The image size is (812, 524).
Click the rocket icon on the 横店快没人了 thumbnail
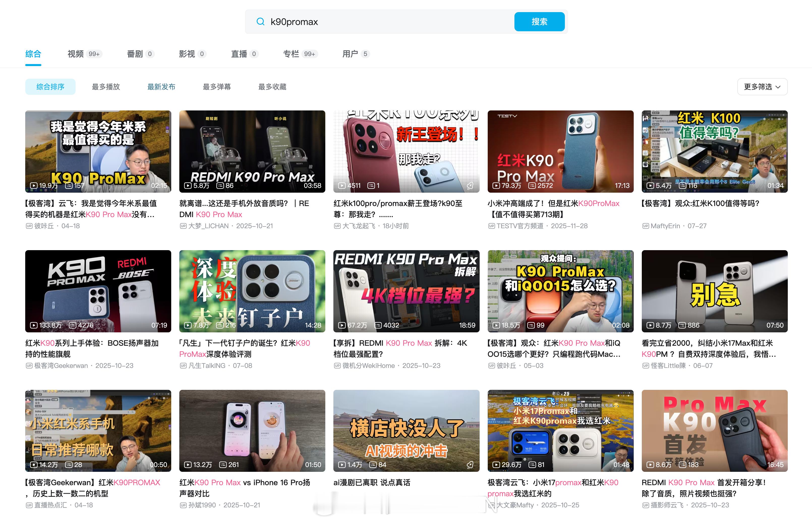[x=470, y=465]
